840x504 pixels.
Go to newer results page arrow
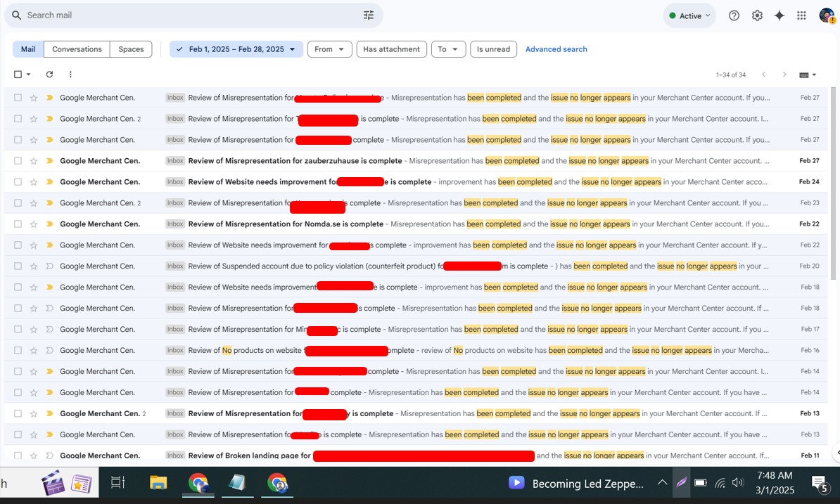click(x=764, y=75)
